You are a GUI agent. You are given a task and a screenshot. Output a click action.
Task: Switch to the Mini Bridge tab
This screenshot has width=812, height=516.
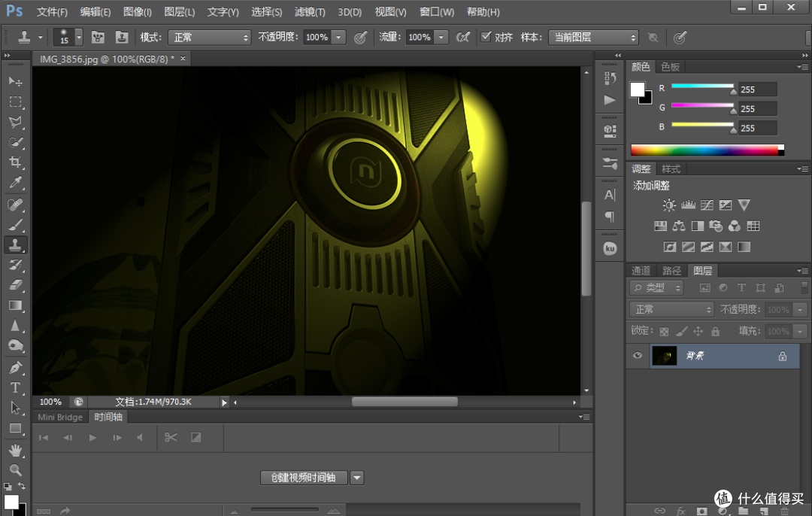60,417
